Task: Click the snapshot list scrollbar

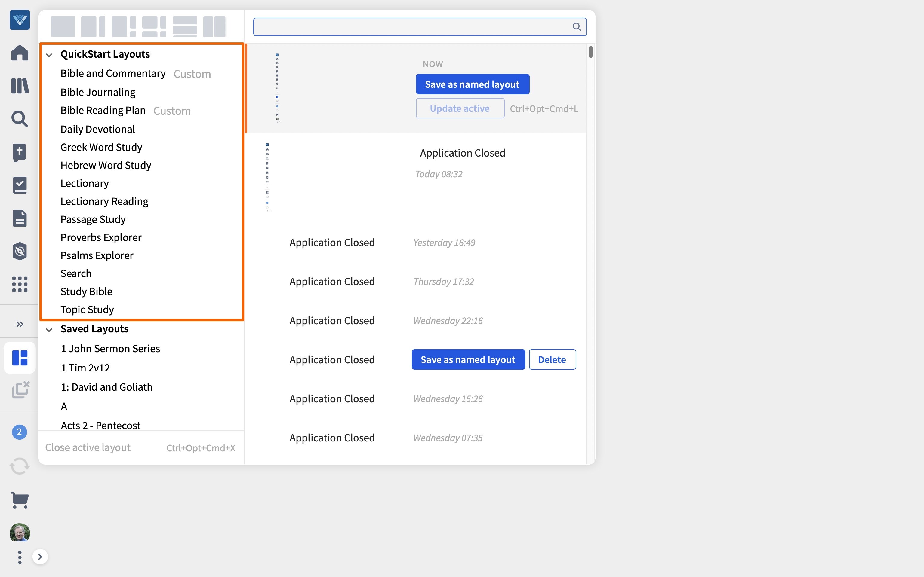Action: [590, 52]
